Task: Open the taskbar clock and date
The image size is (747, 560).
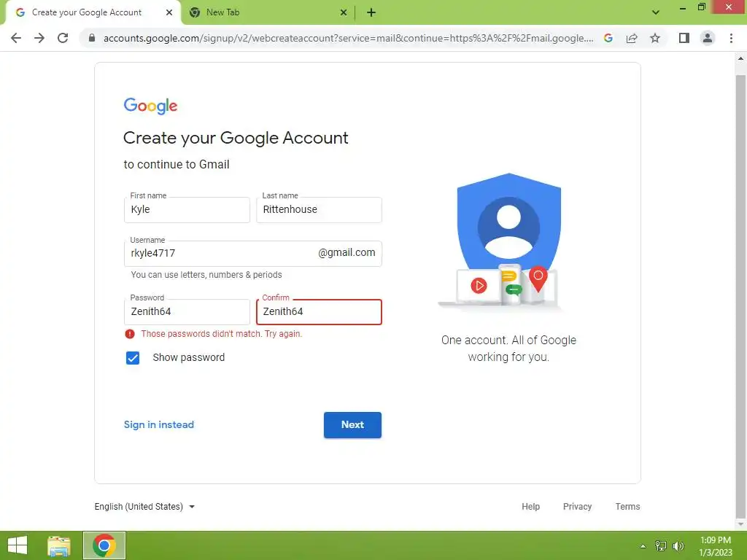Action: point(716,546)
